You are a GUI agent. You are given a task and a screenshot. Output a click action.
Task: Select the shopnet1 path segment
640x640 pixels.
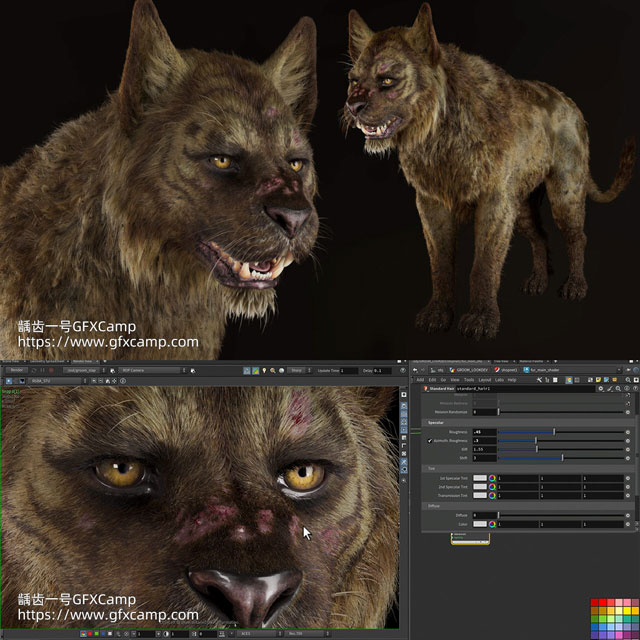[x=506, y=370]
